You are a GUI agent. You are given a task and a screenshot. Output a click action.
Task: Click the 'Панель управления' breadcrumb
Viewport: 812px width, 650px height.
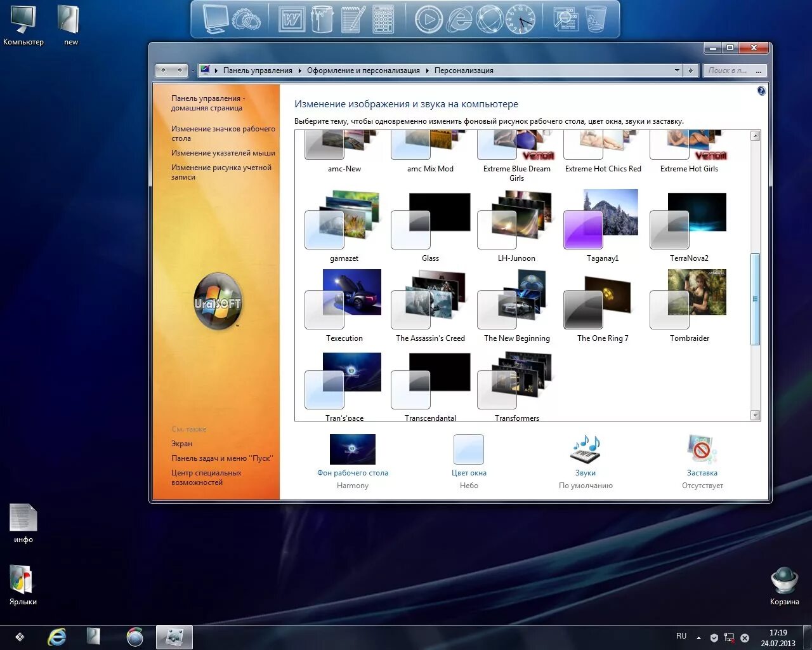point(258,70)
